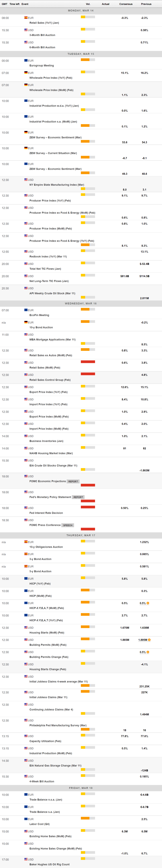Image resolution: width=162 pixels, height=868 pixels.
Task: Click info icon beside Building Permits previous 1.895M
Action: (149, 640)
